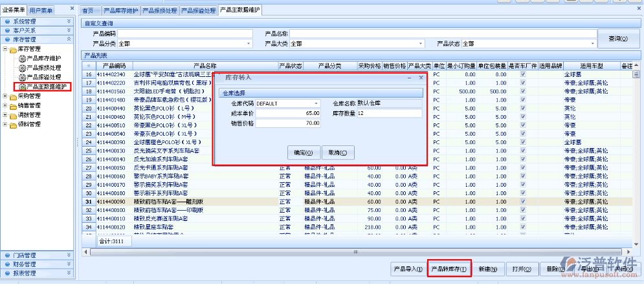Click the 领料管理 folder icon
644x285 pixels.
(x=12, y=124)
